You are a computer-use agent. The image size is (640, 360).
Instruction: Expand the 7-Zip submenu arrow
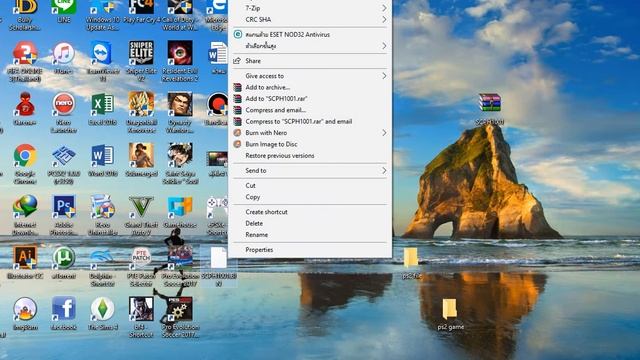point(384,8)
